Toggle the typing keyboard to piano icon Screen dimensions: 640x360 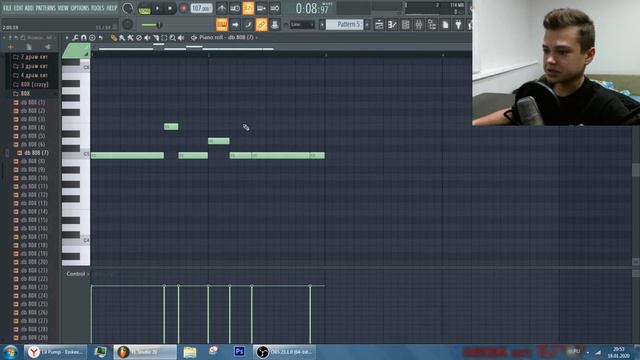[222, 24]
